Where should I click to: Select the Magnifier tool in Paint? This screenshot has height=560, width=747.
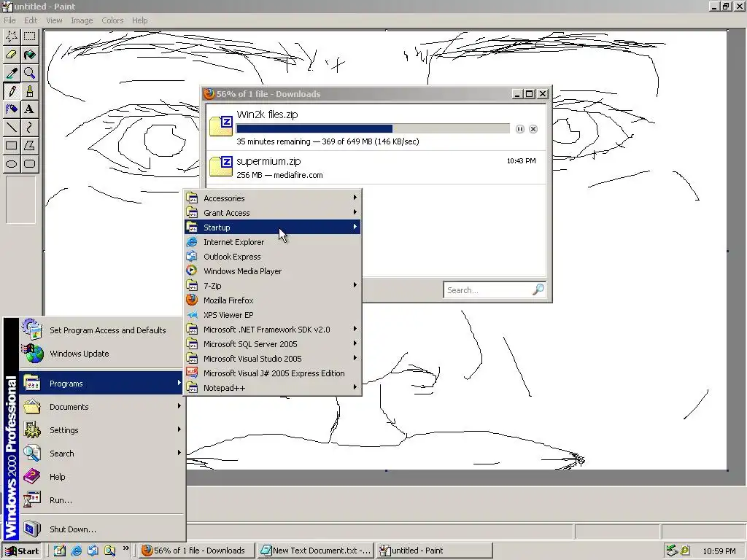click(29, 73)
